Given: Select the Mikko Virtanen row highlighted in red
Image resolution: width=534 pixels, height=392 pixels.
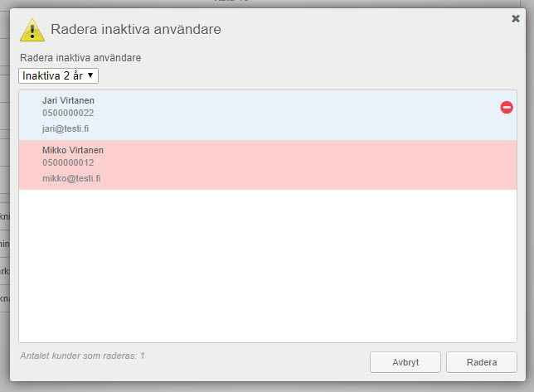Looking at the screenshot, I should pyautogui.click(x=268, y=165).
